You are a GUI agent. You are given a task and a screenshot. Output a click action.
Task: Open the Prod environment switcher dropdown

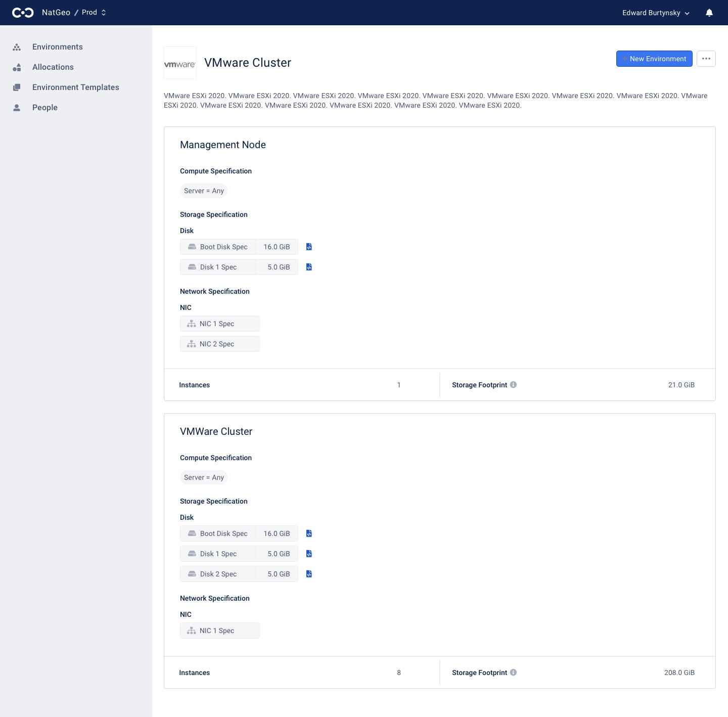pos(94,13)
